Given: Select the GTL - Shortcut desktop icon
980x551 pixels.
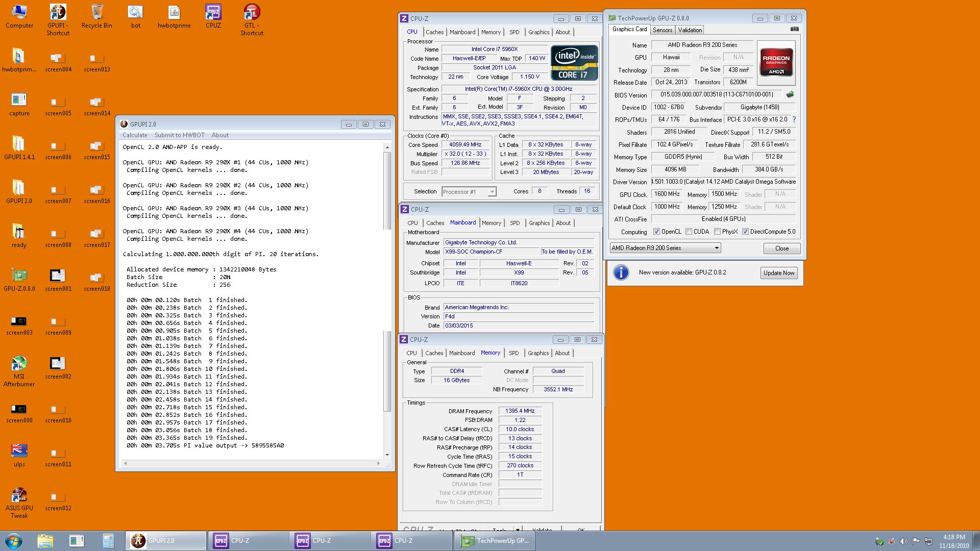Looking at the screenshot, I should point(252,20).
